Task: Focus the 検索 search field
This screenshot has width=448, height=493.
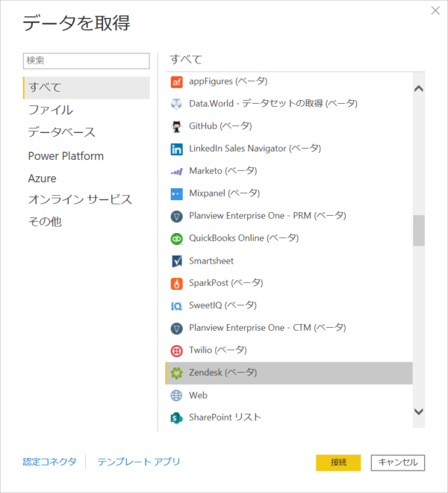Action: [x=87, y=61]
